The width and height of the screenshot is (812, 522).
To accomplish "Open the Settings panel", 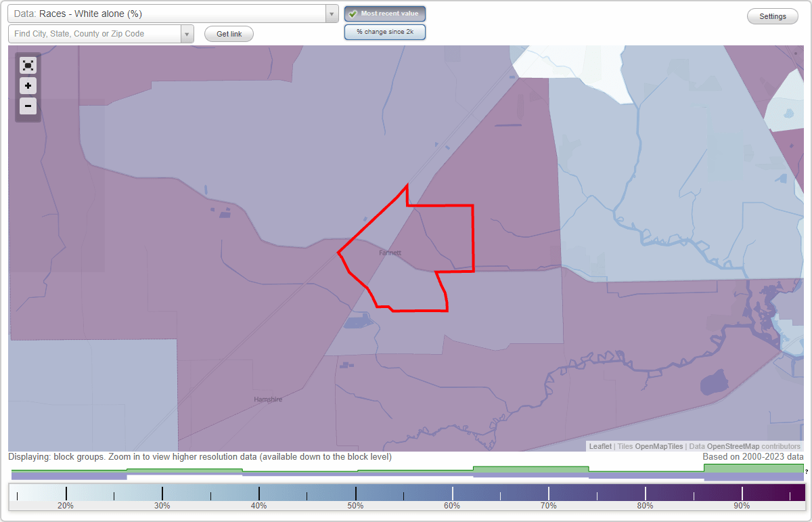I will [772, 16].
